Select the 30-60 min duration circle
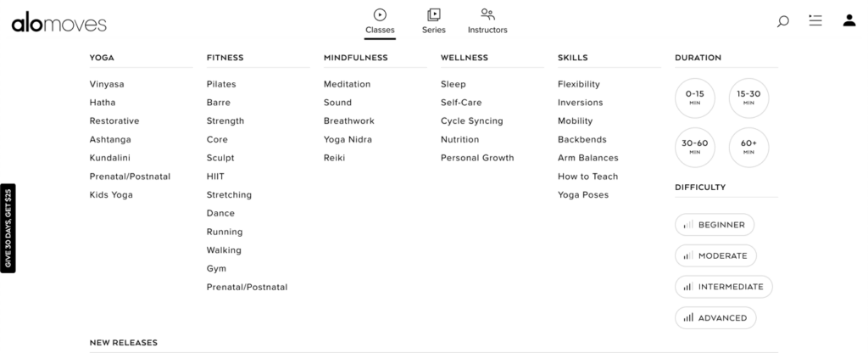Image resolution: width=868 pixels, height=353 pixels. coord(695,148)
